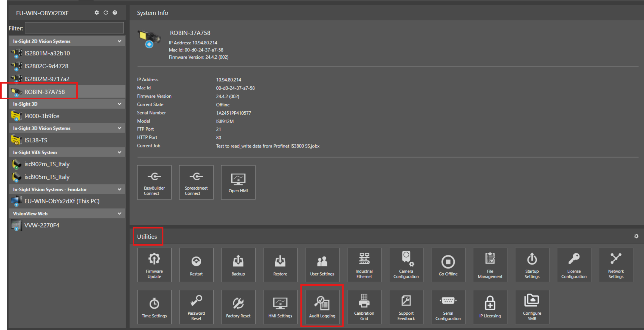Expand the In-Sight ViDi System section
Viewport: 644px width, 330px height.
119,152
